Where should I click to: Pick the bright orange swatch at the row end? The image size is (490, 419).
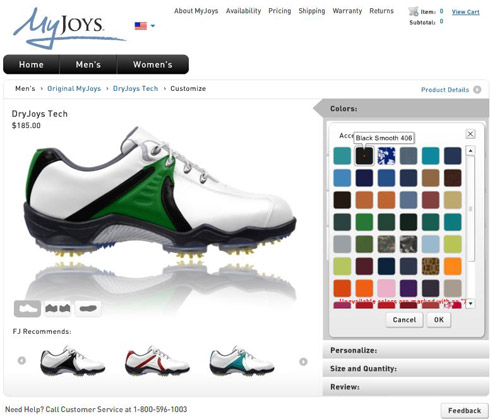(453, 266)
